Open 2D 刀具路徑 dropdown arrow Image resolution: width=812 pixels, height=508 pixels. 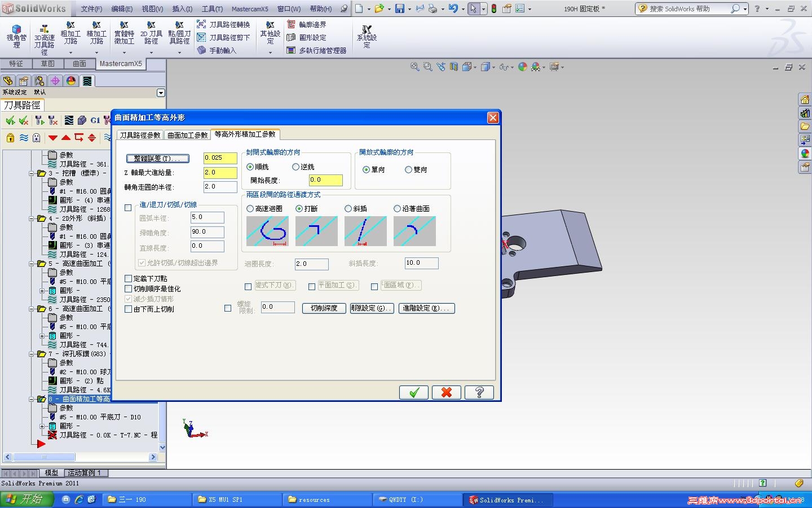pos(151,53)
